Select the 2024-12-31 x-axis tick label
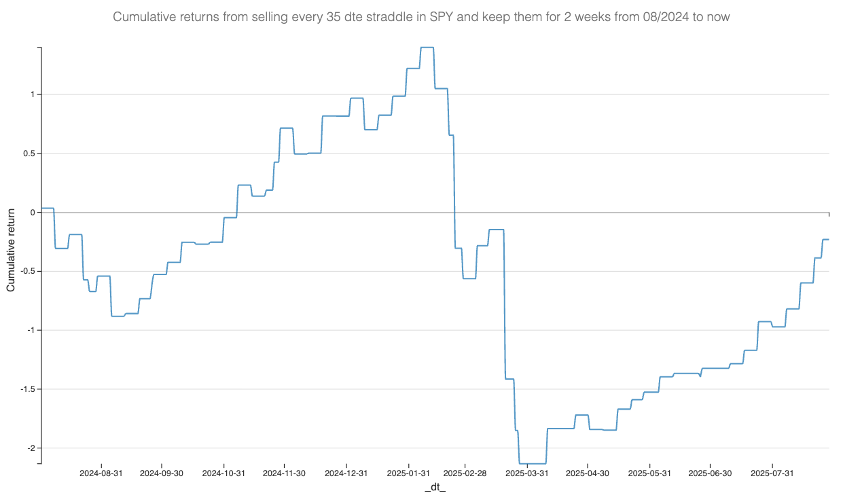The width and height of the screenshot is (843, 504). [346, 473]
